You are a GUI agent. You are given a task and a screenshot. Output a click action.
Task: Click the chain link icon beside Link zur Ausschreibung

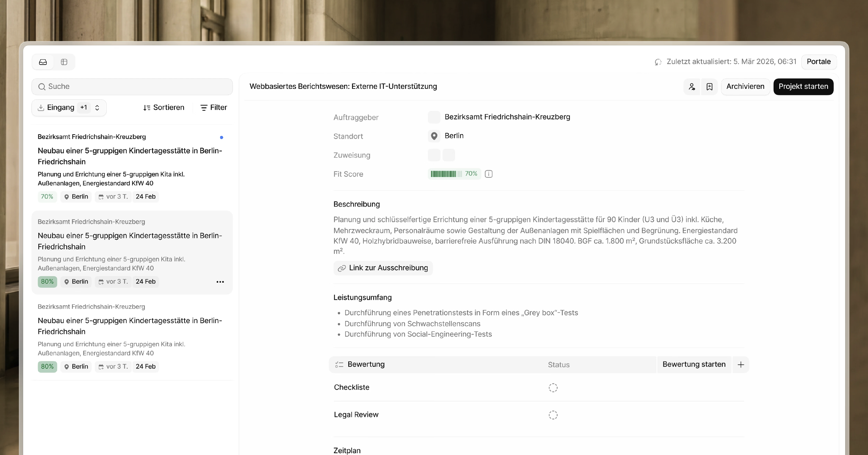pos(342,268)
